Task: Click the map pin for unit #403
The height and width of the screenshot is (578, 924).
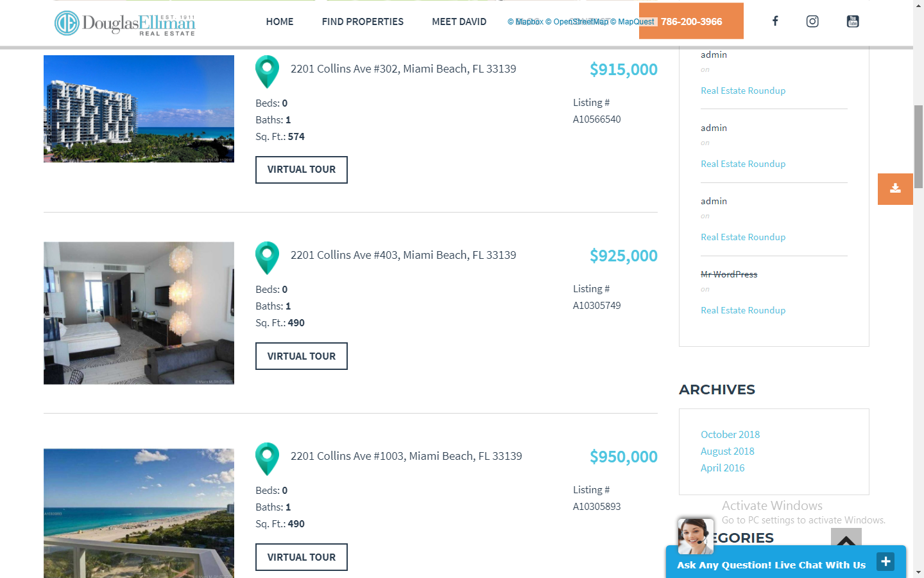Action: pos(267,258)
